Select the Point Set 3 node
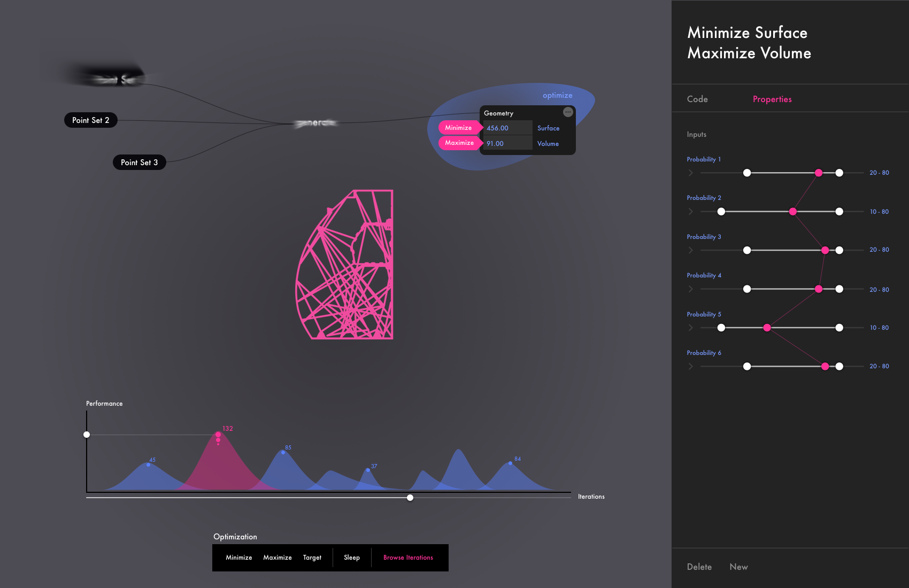The height and width of the screenshot is (588, 909). 139,163
